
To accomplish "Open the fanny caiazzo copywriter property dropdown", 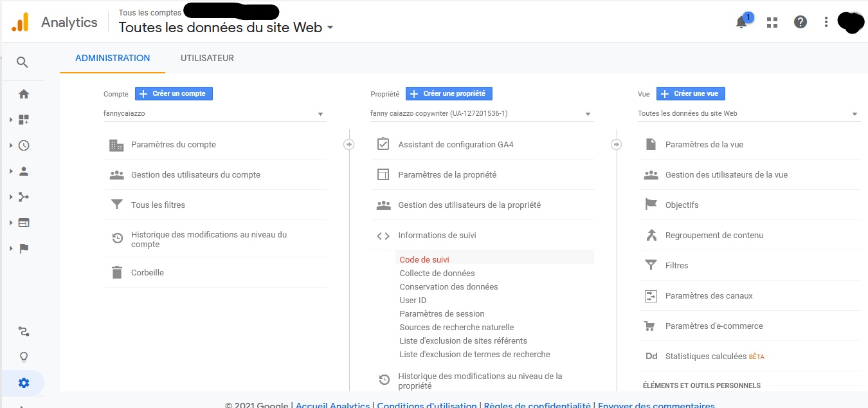I will coord(482,114).
